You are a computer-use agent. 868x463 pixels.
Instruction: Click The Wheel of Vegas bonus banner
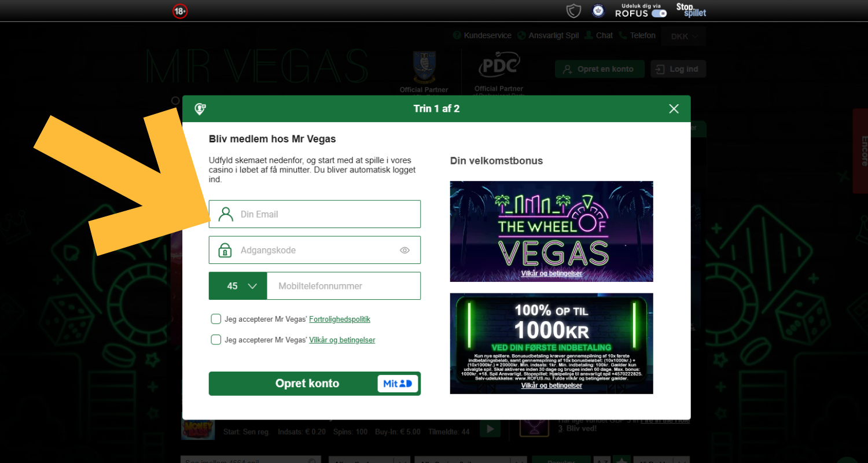coord(551,231)
